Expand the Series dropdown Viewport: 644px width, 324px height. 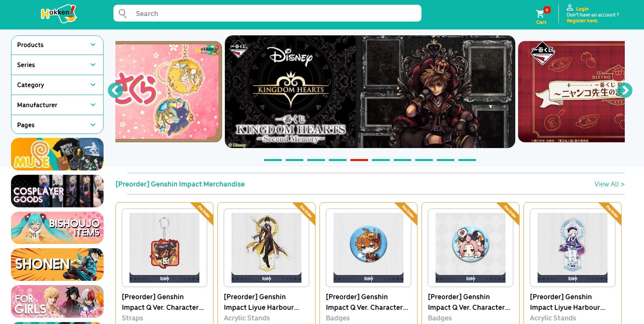pos(57,65)
